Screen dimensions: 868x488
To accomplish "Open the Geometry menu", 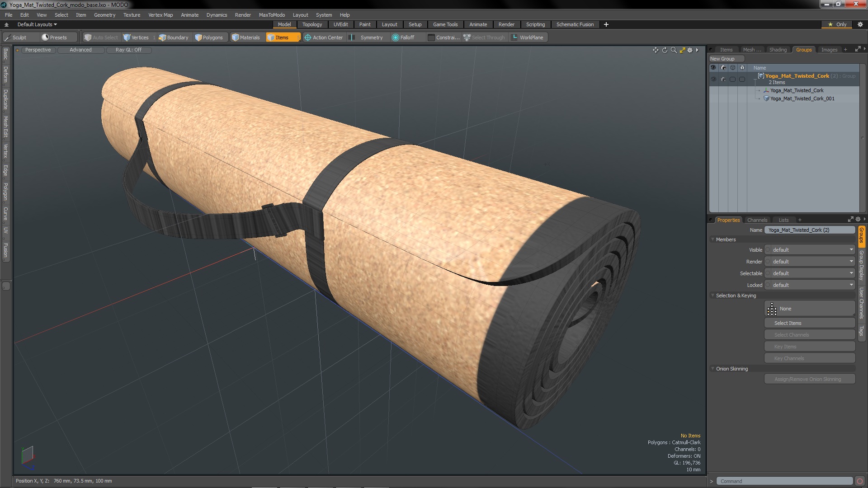I will point(104,15).
